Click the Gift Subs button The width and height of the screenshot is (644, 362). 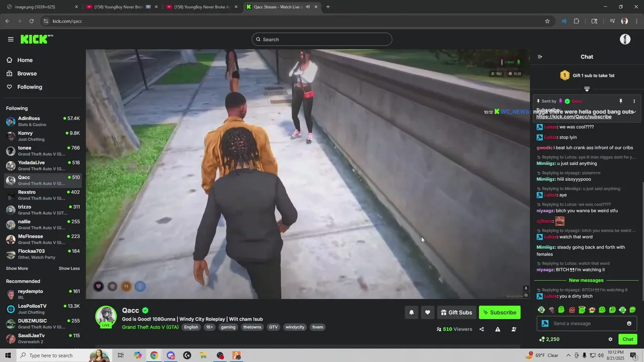[x=456, y=312]
